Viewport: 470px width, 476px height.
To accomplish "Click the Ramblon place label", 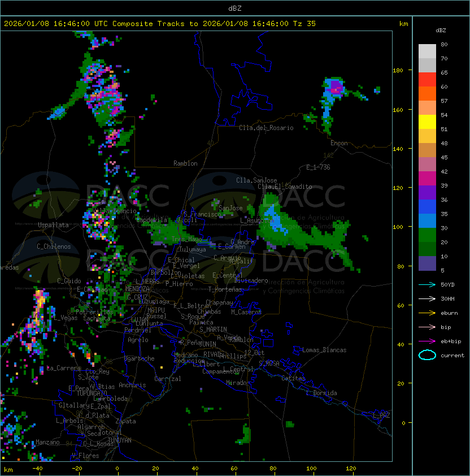I will [185, 163].
